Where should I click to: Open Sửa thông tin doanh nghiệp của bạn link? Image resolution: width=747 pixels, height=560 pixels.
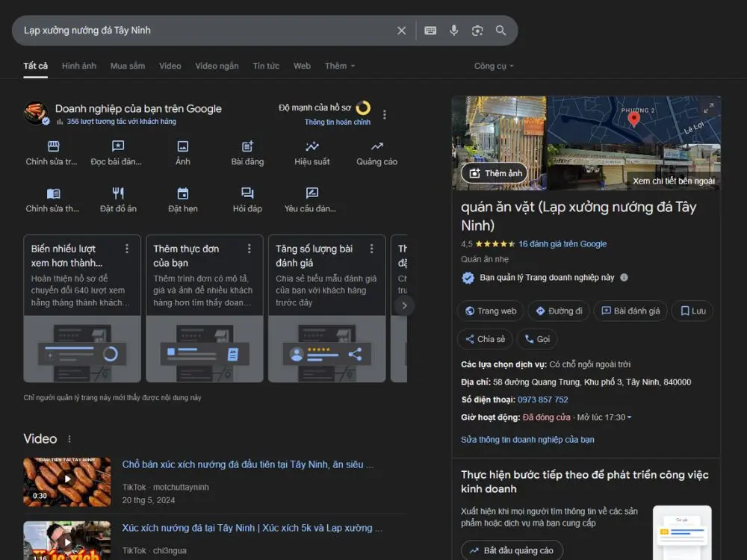pos(527,440)
